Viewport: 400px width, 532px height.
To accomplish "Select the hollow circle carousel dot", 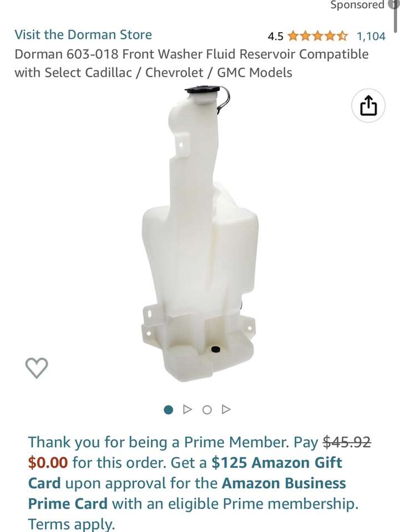I will pyautogui.click(x=207, y=410).
